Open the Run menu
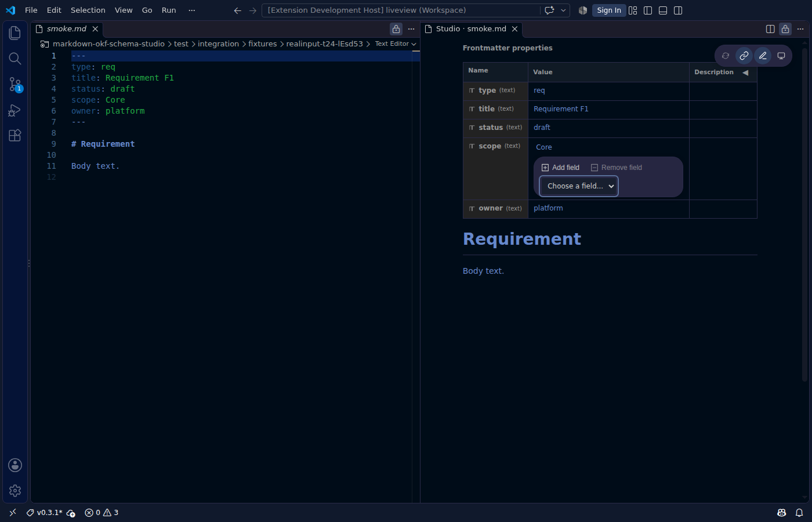Viewport: 812px width, 522px height. click(169, 10)
